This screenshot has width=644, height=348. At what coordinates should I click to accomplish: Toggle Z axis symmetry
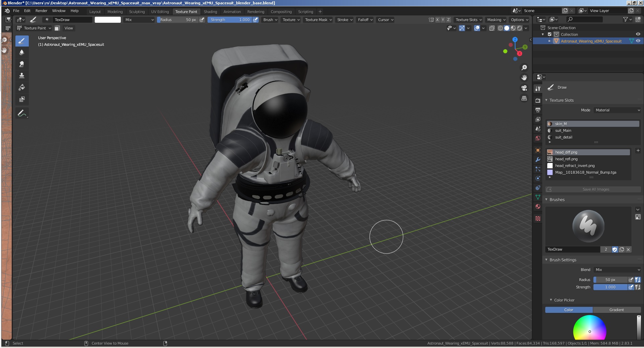pyautogui.click(x=449, y=20)
